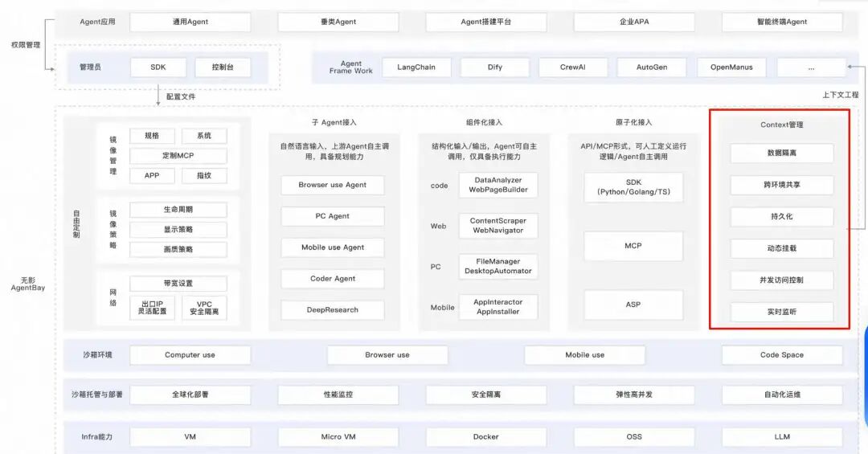
Task: Select the Coder Agent box
Action: (x=332, y=279)
